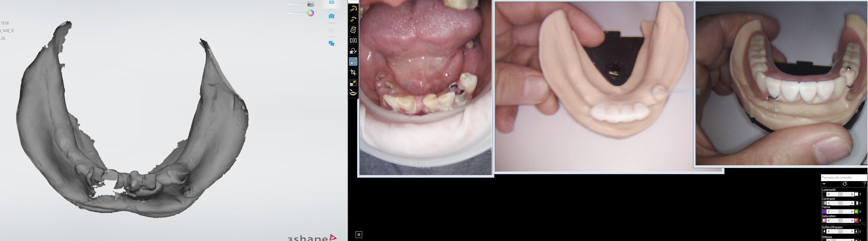This screenshot has height=241, width=868.
Task: Open the comments chat bubble icon
Action: [331, 43]
